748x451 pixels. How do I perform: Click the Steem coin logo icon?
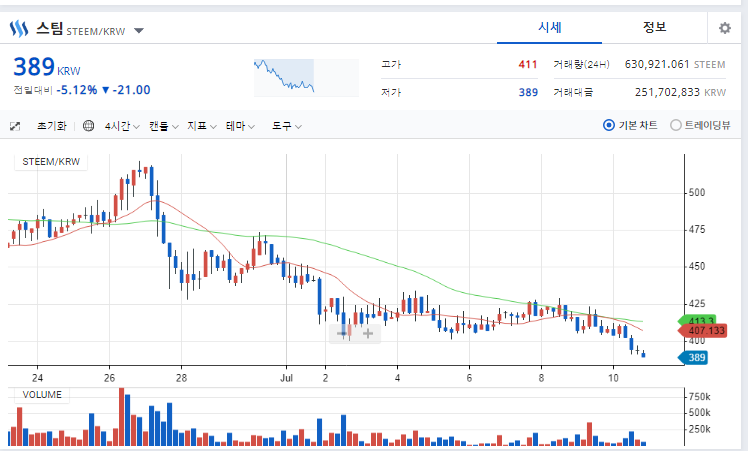coord(19,29)
